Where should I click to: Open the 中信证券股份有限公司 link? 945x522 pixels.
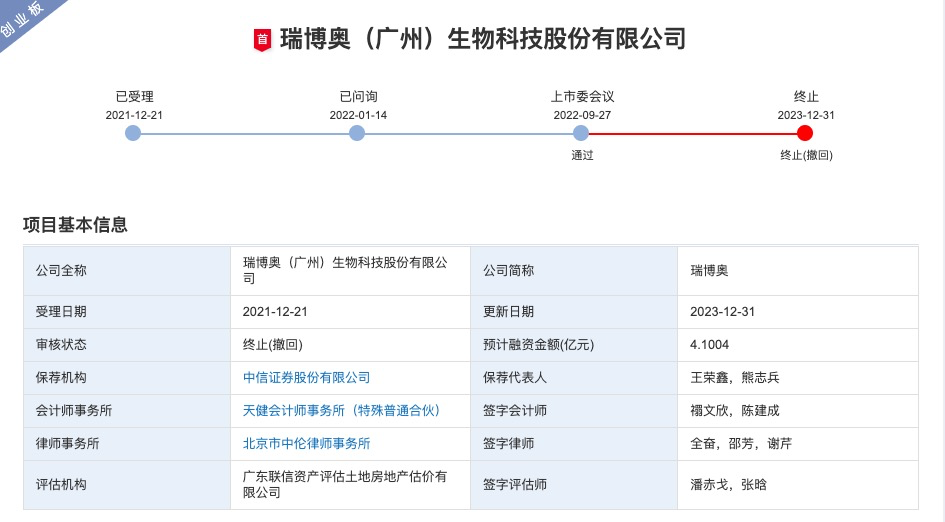pos(306,378)
